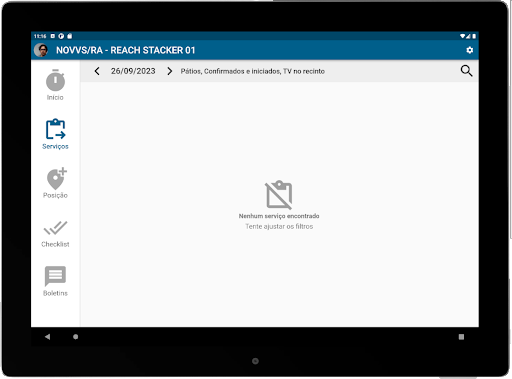Click the search magnifier icon
512x379 pixels.
[x=466, y=71]
